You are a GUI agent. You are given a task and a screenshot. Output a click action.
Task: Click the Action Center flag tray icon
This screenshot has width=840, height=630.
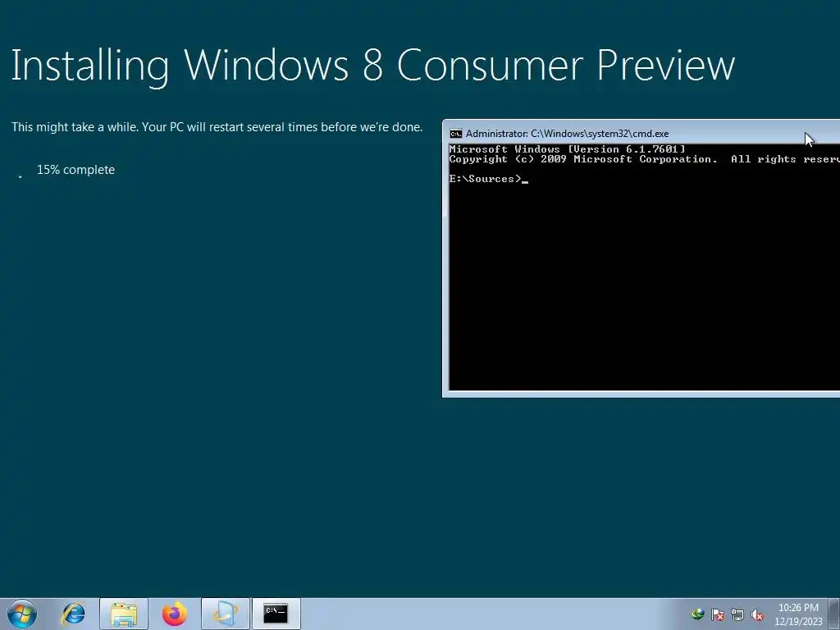718,614
